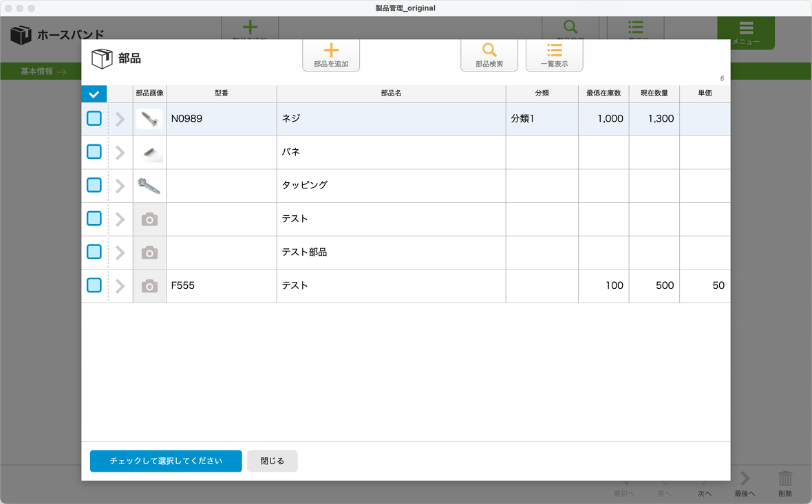Expand the バネ row chevron
This screenshot has height=504, width=812.
(x=120, y=153)
